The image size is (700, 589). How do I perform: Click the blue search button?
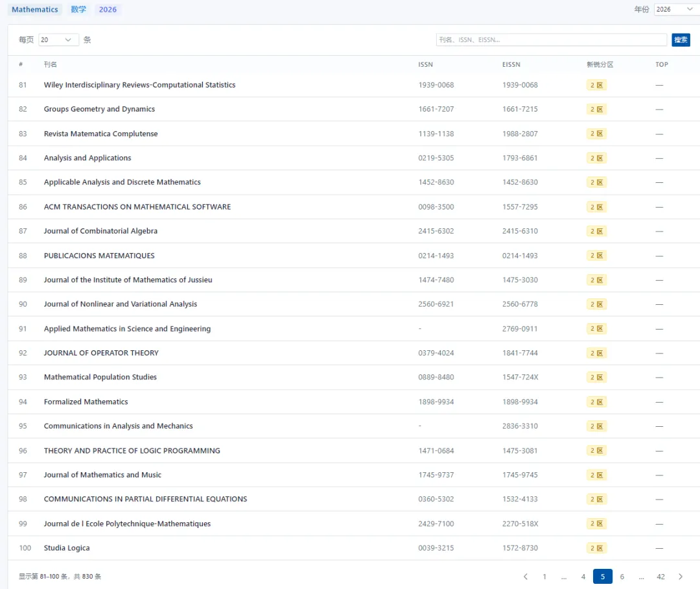click(681, 40)
